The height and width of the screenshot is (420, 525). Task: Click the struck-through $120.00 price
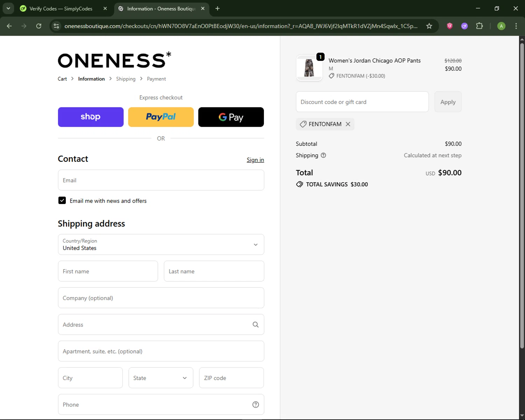[x=453, y=61]
